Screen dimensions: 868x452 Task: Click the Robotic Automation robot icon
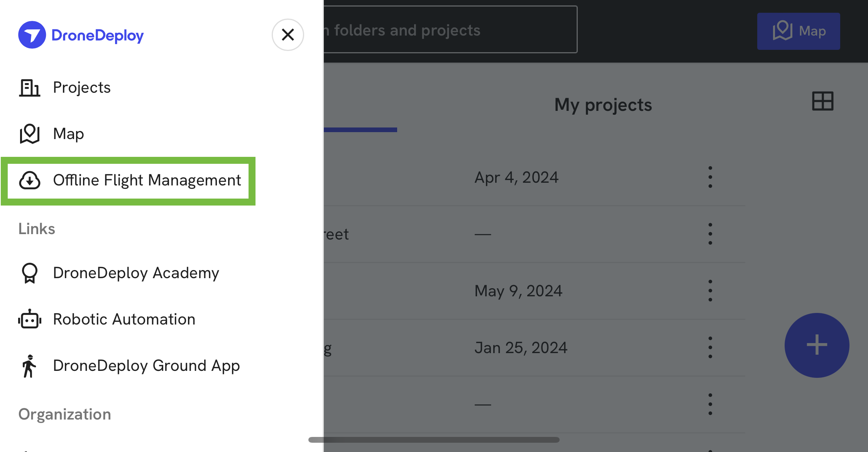tap(30, 319)
